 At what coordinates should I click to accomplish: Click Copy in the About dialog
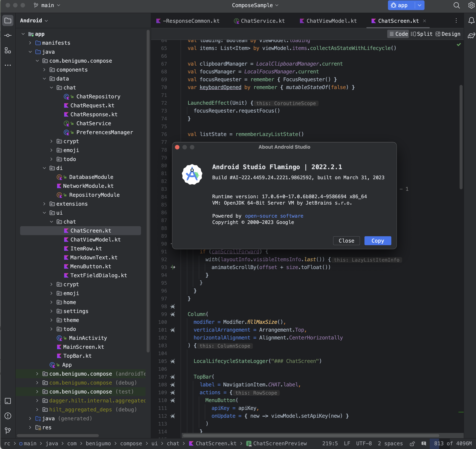(378, 241)
